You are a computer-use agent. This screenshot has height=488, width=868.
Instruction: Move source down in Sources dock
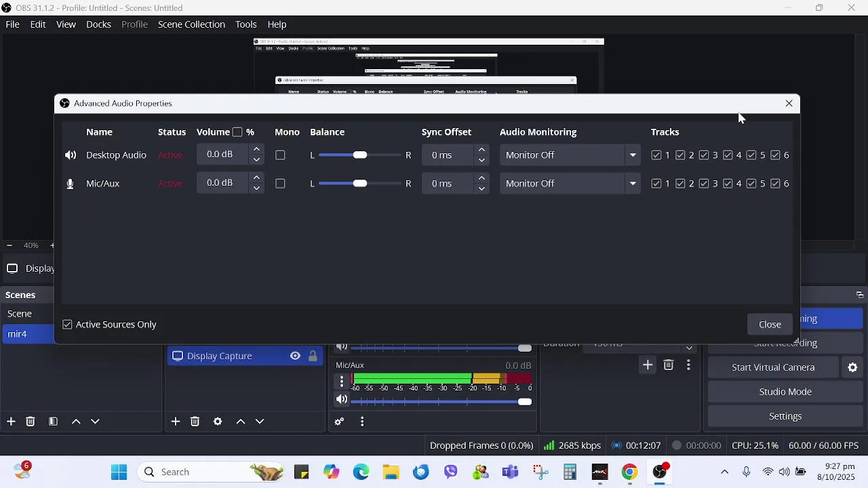pyautogui.click(x=260, y=422)
